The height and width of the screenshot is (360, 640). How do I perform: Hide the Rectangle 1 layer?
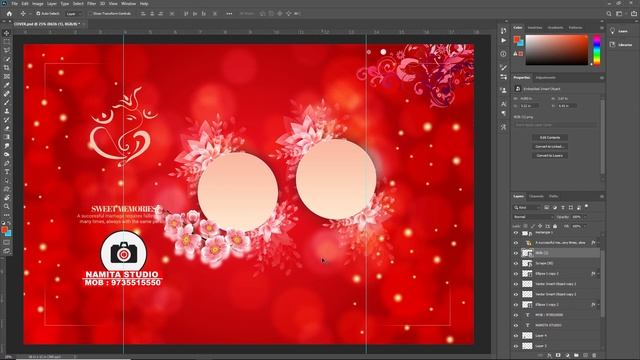tap(516, 233)
